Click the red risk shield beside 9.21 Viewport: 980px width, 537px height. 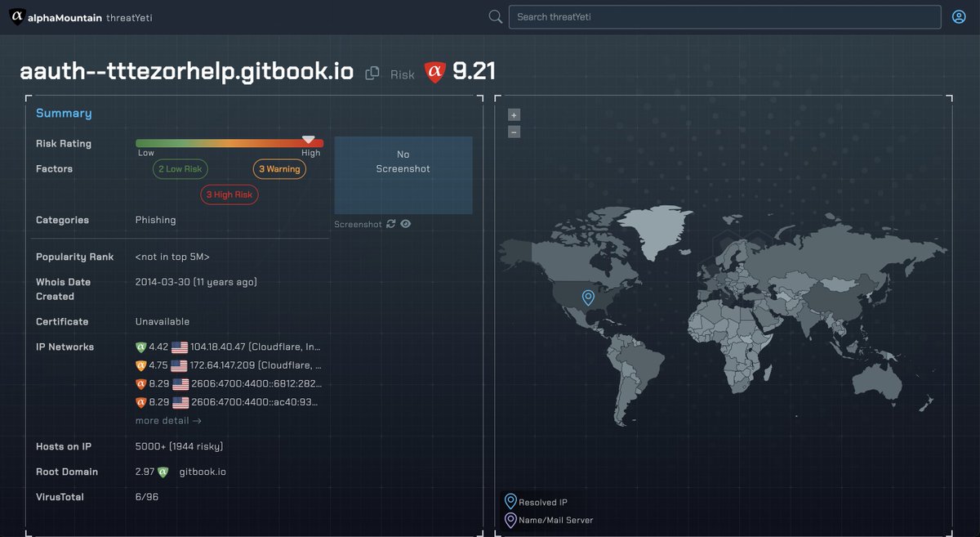(x=434, y=73)
